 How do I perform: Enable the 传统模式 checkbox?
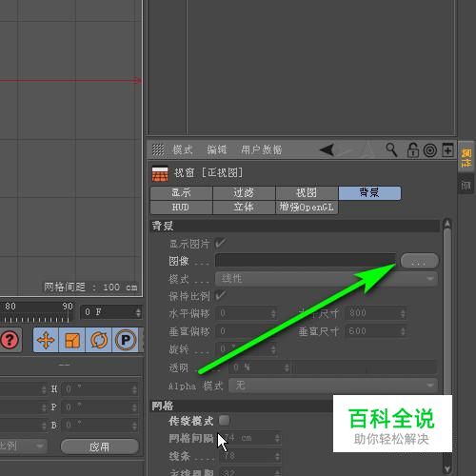pos(224,421)
